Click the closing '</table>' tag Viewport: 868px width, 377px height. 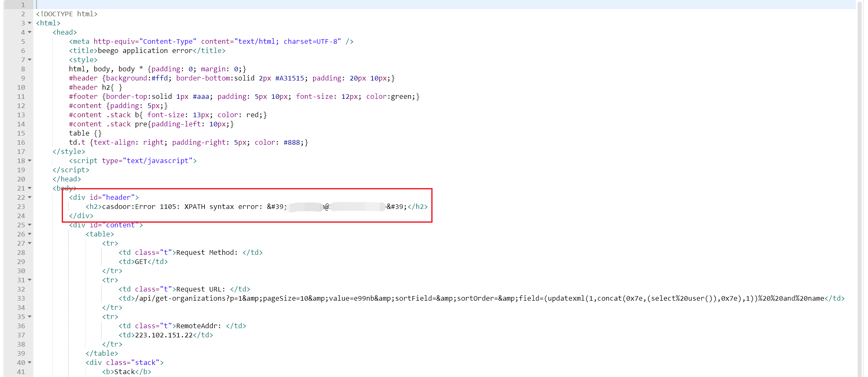pyautogui.click(x=102, y=353)
